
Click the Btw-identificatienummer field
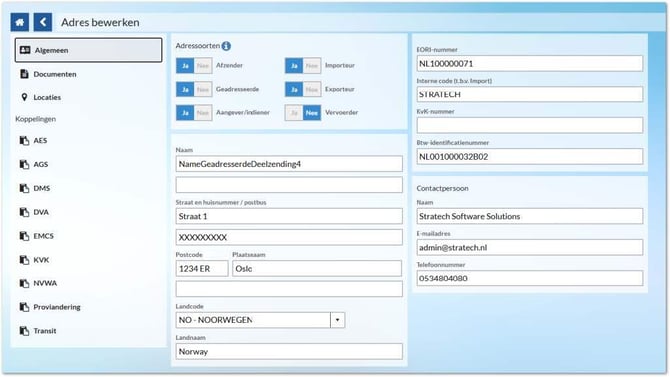pos(529,156)
